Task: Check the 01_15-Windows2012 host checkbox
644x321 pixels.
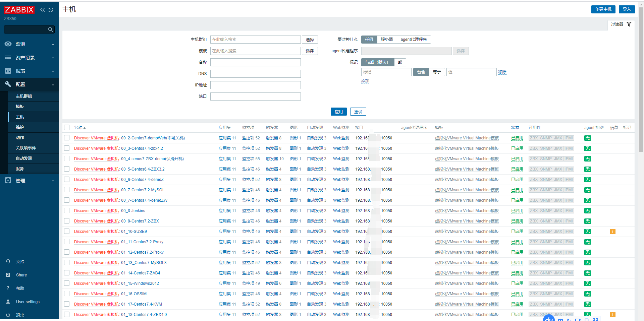Action: [x=67, y=283]
